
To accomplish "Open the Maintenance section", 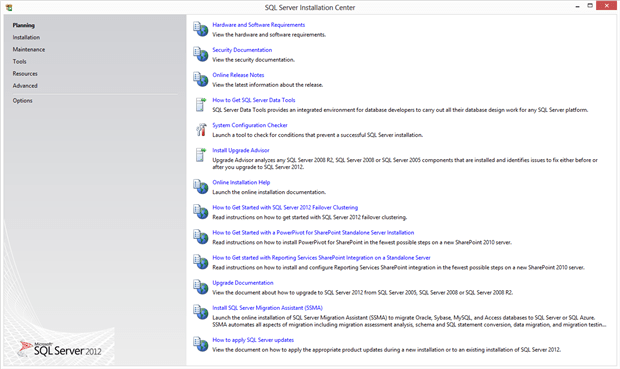I will [x=28, y=49].
